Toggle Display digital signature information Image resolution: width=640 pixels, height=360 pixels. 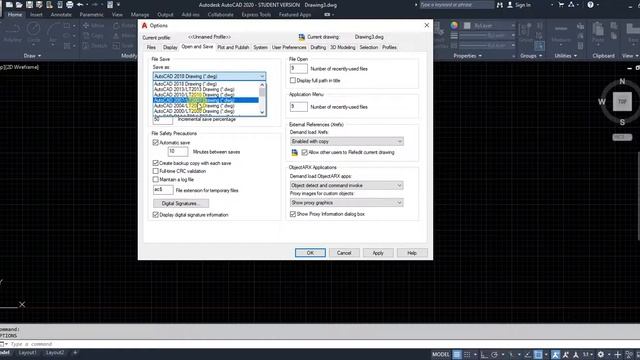pyautogui.click(x=156, y=215)
